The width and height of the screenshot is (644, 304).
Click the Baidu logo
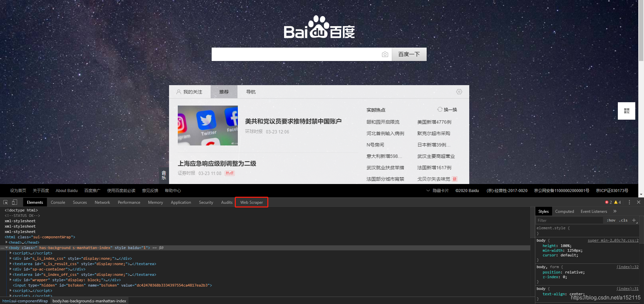(x=319, y=27)
